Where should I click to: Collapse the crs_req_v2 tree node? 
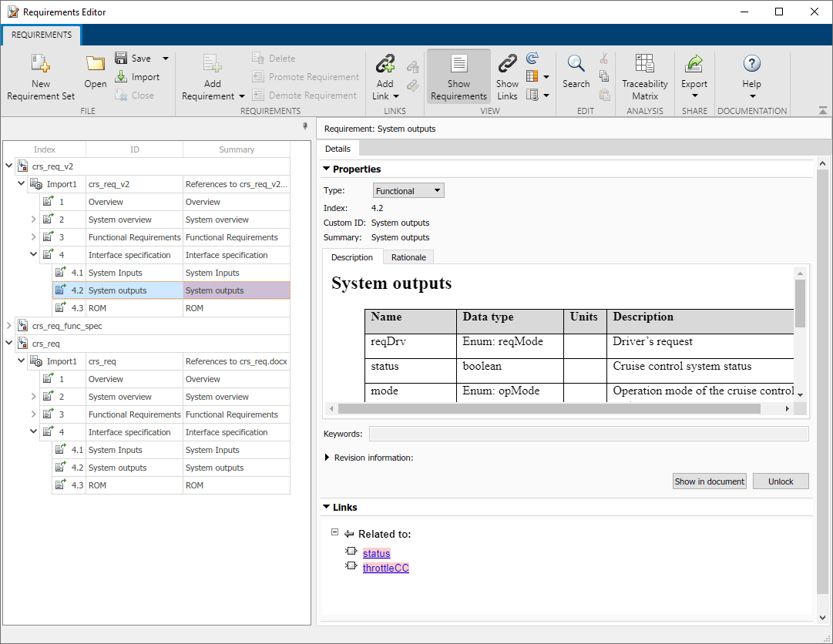(9, 166)
